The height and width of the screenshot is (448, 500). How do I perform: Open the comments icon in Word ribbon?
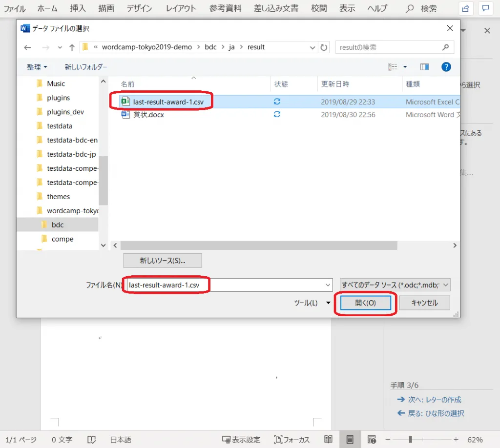[x=485, y=8]
